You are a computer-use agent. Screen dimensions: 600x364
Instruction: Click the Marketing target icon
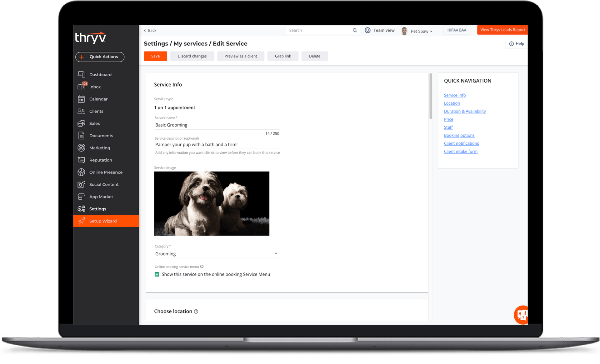tap(81, 148)
